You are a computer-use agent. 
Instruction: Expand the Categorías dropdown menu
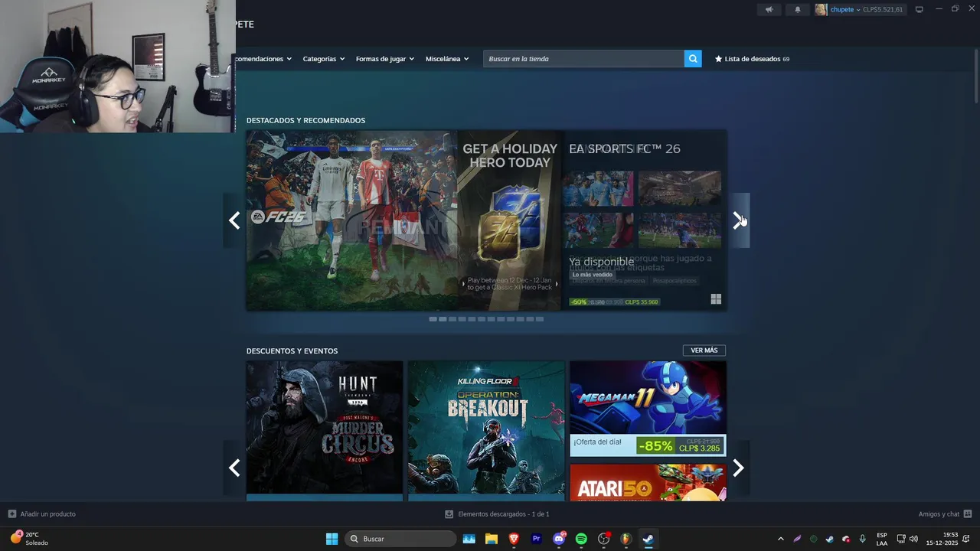tap(323, 59)
